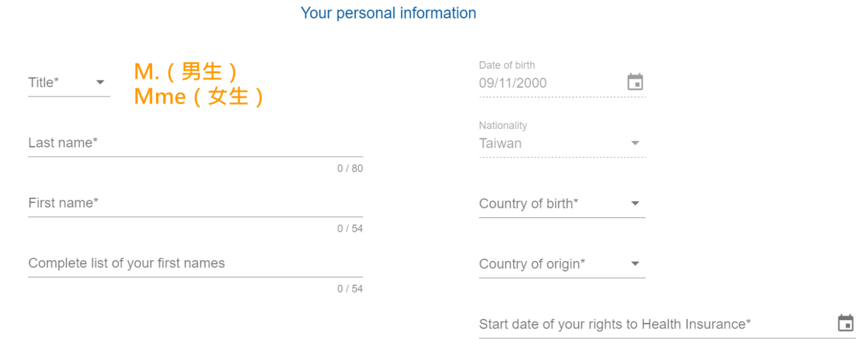Click the Complete list of first names field
Viewport: 868px width, 346px height.
coord(195,263)
